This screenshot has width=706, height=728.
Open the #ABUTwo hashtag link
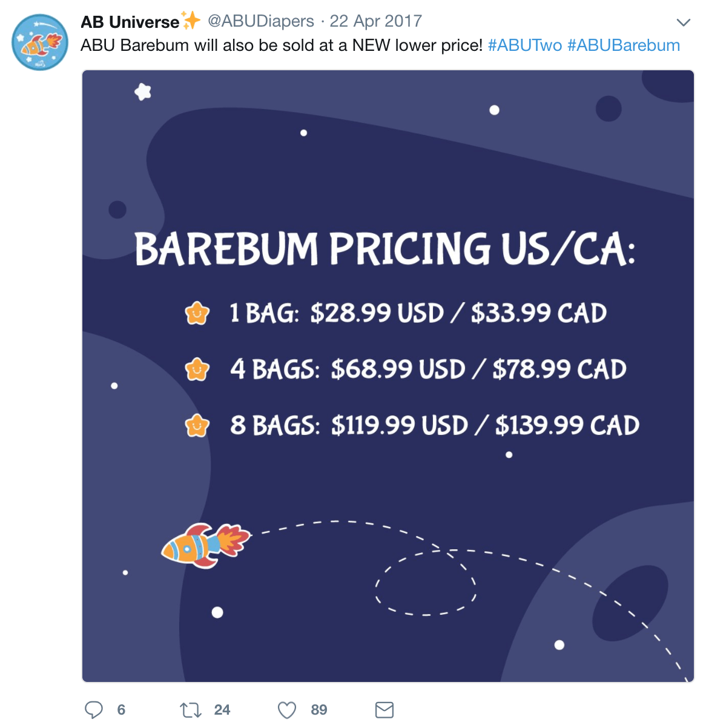click(x=525, y=45)
